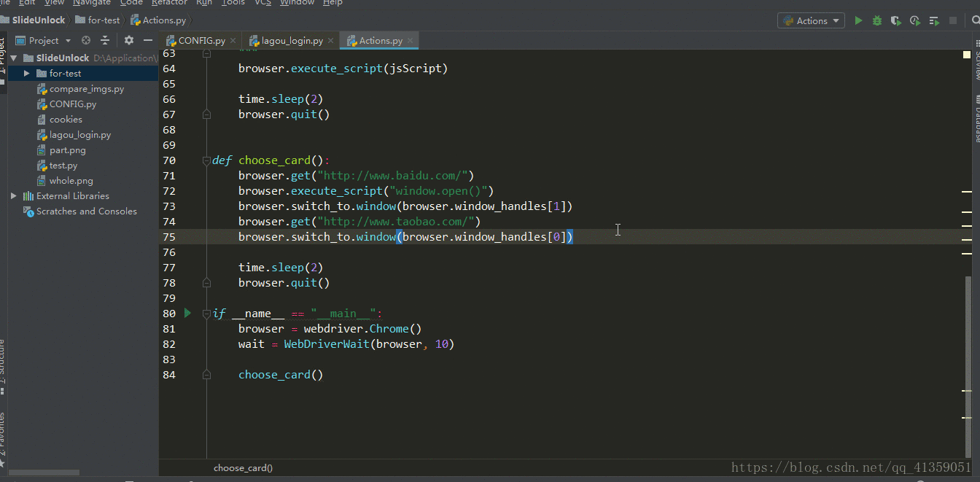Click the run gutter arrow at line 80
980x482 pixels.
pyautogui.click(x=187, y=313)
